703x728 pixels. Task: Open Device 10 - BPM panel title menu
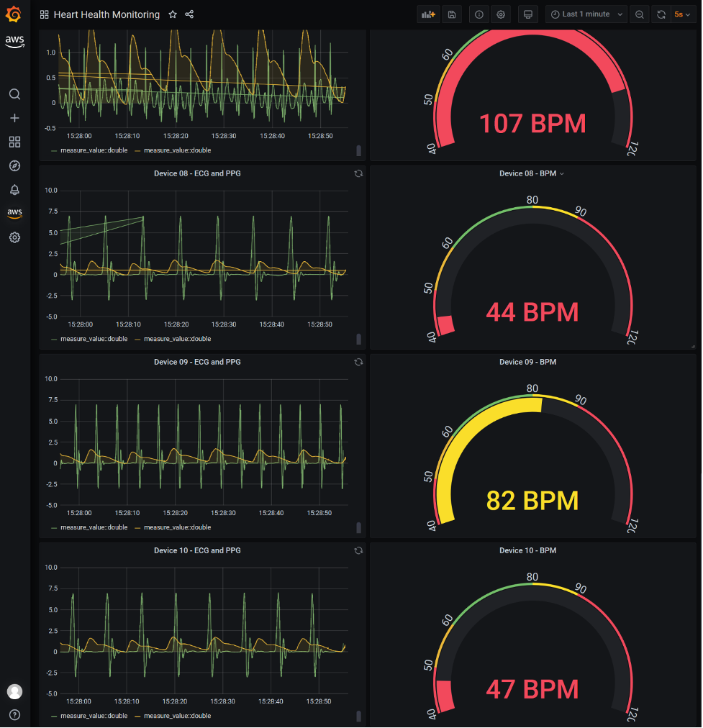[527, 550]
